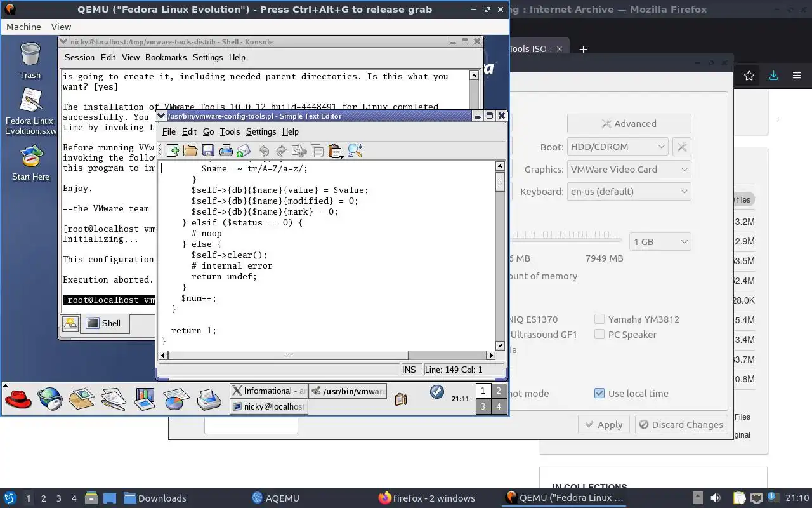Screen dimensions: 812x508
Task: Launch the web browser globe icon in panel
Action: 49,398
